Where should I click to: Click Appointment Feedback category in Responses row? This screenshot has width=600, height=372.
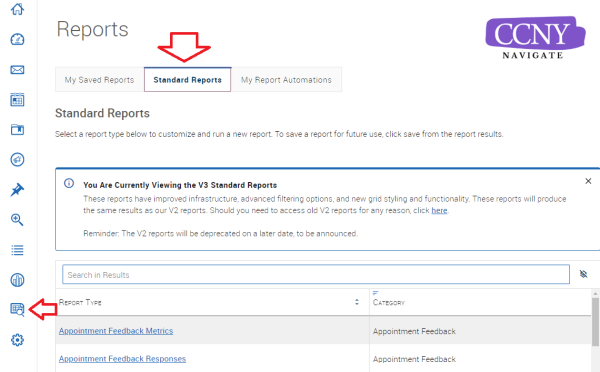tap(414, 359)
